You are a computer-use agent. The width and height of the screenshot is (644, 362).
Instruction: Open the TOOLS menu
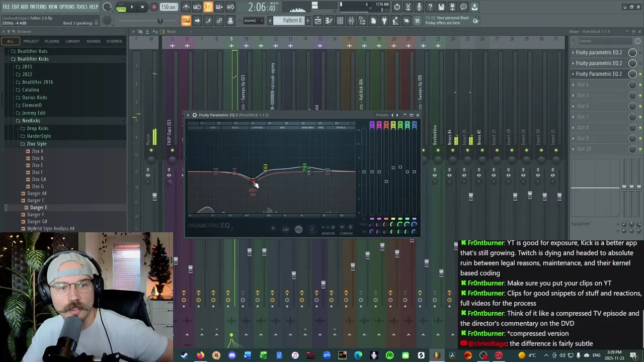[x=82, y=7]
